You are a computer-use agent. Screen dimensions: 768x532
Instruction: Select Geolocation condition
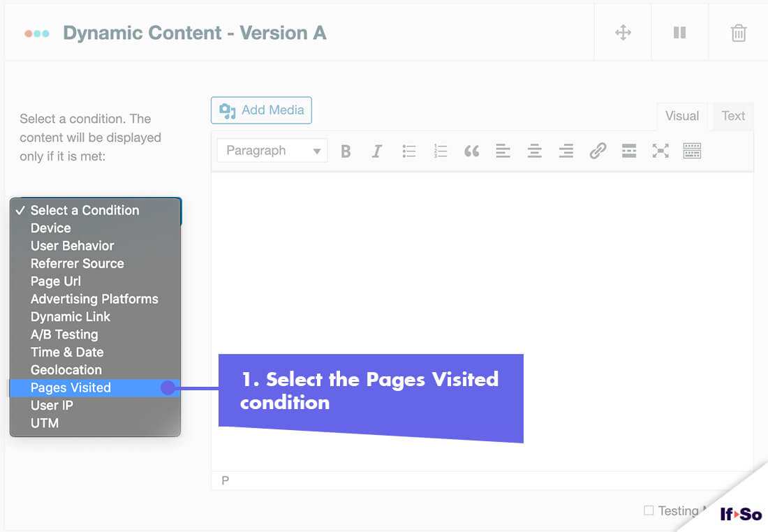(x=95, y=370)
